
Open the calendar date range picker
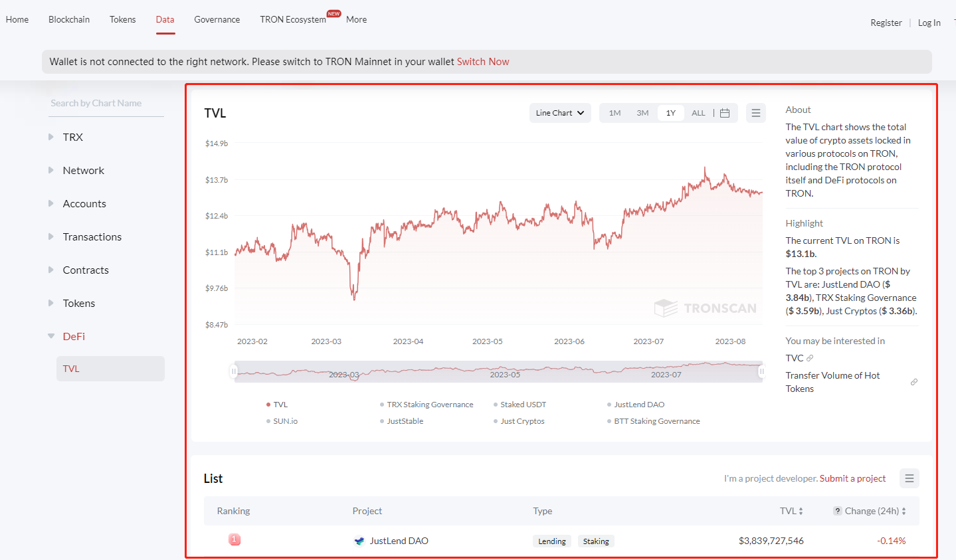point(725,113)
